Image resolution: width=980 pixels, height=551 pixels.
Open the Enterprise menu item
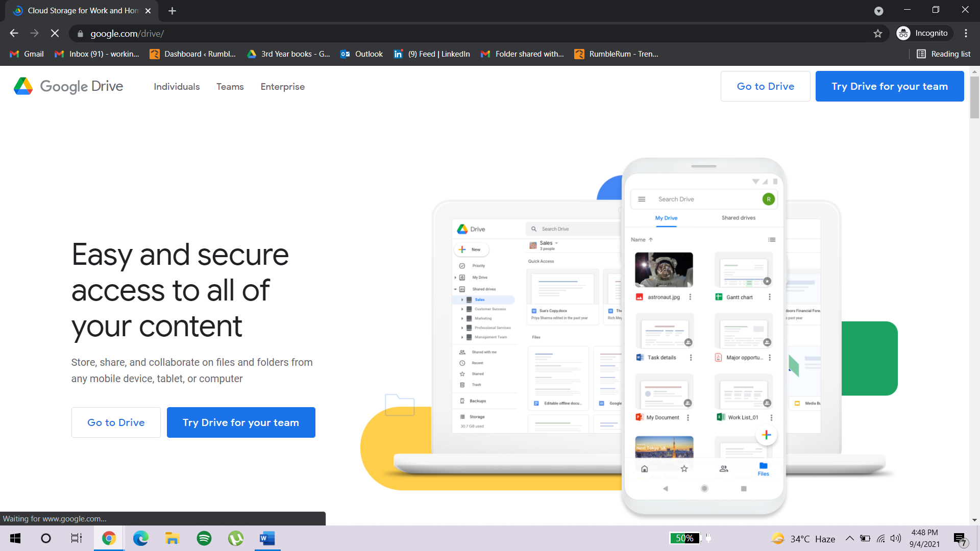282,87
